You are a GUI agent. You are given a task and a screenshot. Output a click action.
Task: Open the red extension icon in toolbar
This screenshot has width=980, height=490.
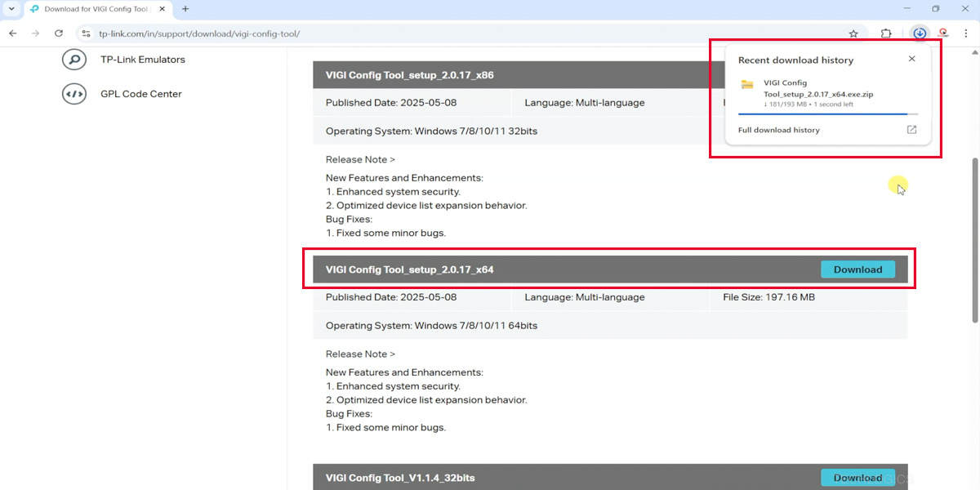[943, 33]
